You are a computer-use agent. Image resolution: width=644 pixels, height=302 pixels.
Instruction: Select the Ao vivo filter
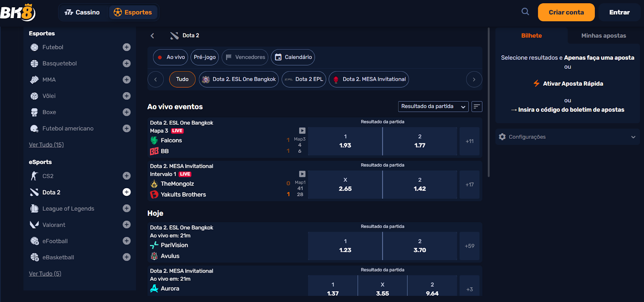click(x=171, y=57)
